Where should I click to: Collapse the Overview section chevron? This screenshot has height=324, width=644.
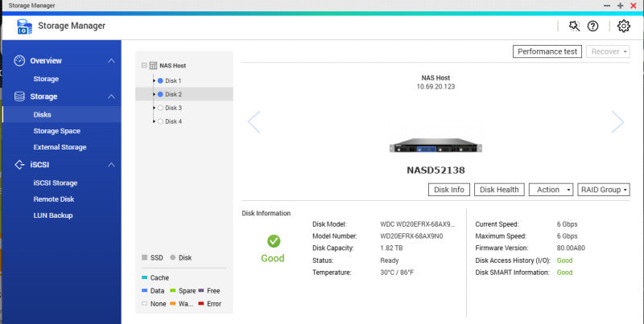pyautogui.click(x=111, y=60)
